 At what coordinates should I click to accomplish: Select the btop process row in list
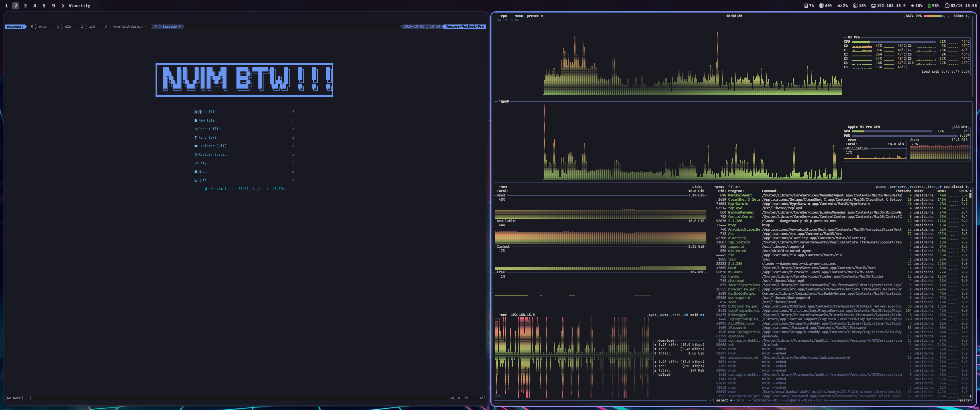tap(842, 225)
